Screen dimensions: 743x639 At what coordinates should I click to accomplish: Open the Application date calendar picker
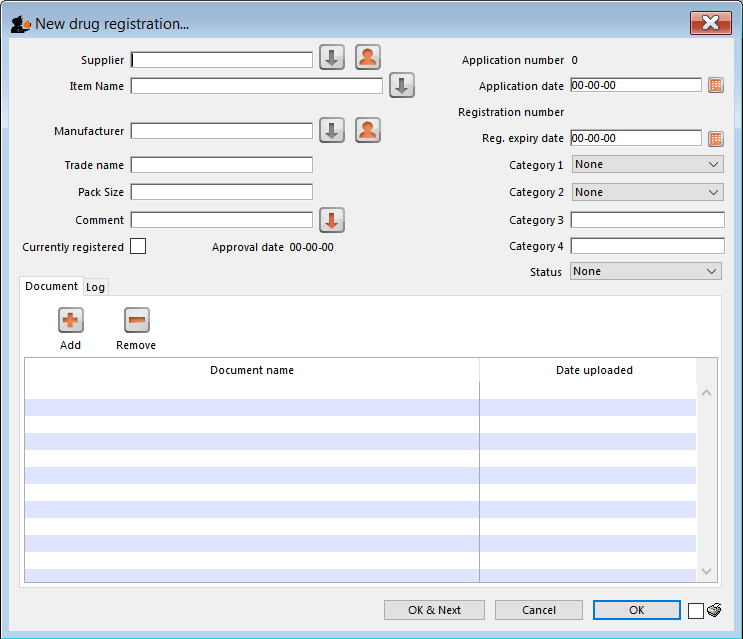click(x=715, y=86)
